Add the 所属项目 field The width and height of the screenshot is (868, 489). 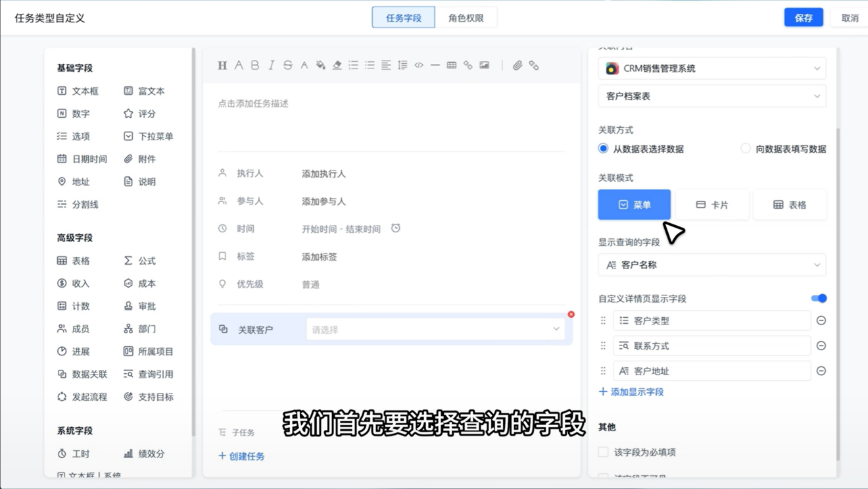(149, 351)
